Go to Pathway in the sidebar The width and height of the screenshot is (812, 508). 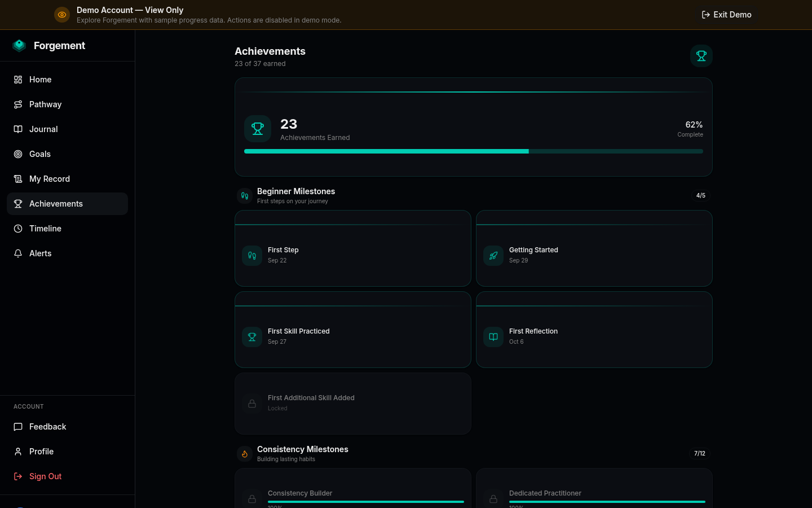tap(67, 104)
